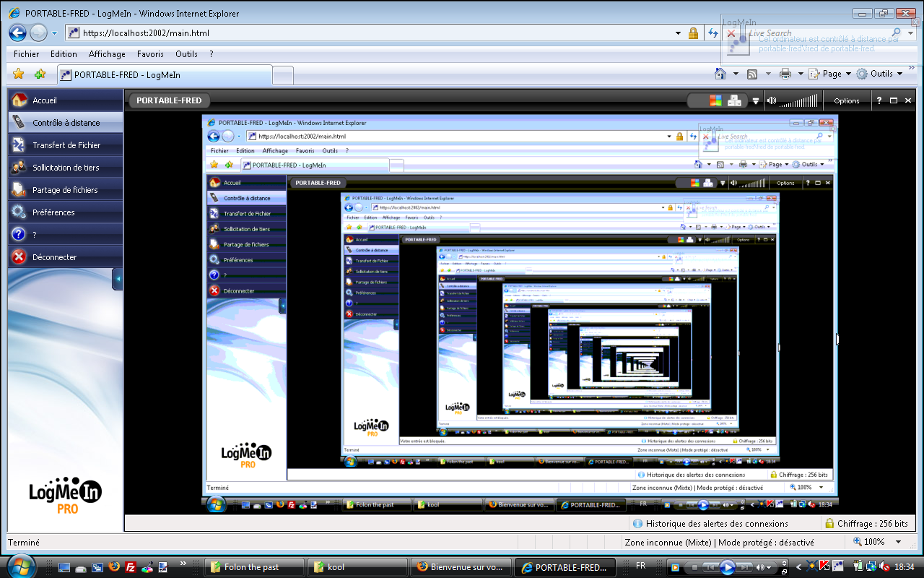Click the address bar URL field

click(368, 33)
